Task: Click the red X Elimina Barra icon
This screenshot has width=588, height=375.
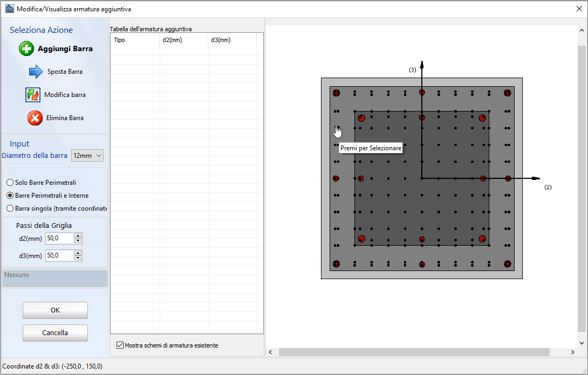Action: pyautogui.click(x=35, y=118)
